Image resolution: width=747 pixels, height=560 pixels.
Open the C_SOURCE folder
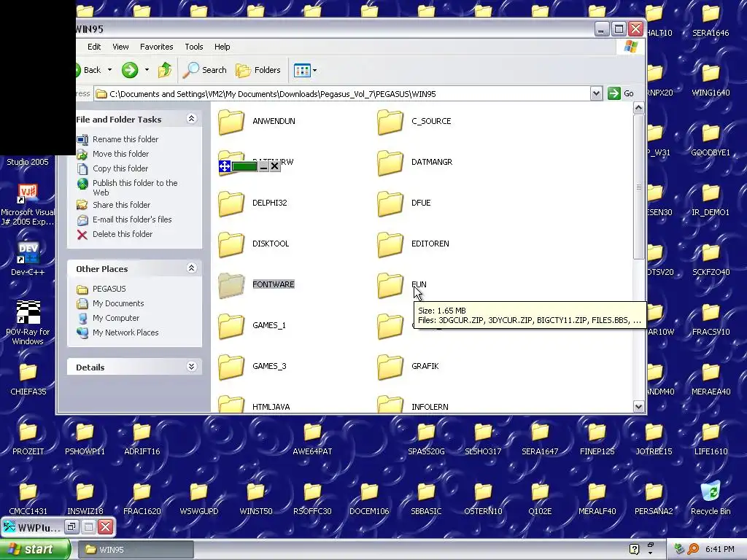414,122
